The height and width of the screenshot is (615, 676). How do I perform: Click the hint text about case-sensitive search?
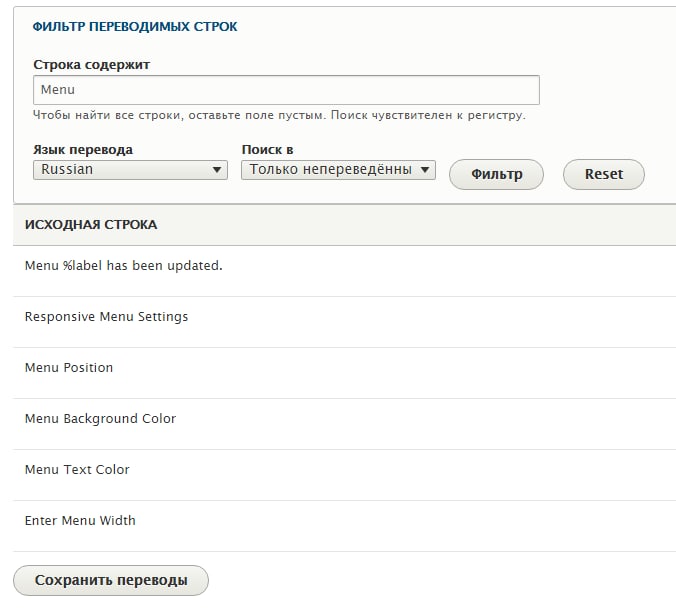(279, 116)
